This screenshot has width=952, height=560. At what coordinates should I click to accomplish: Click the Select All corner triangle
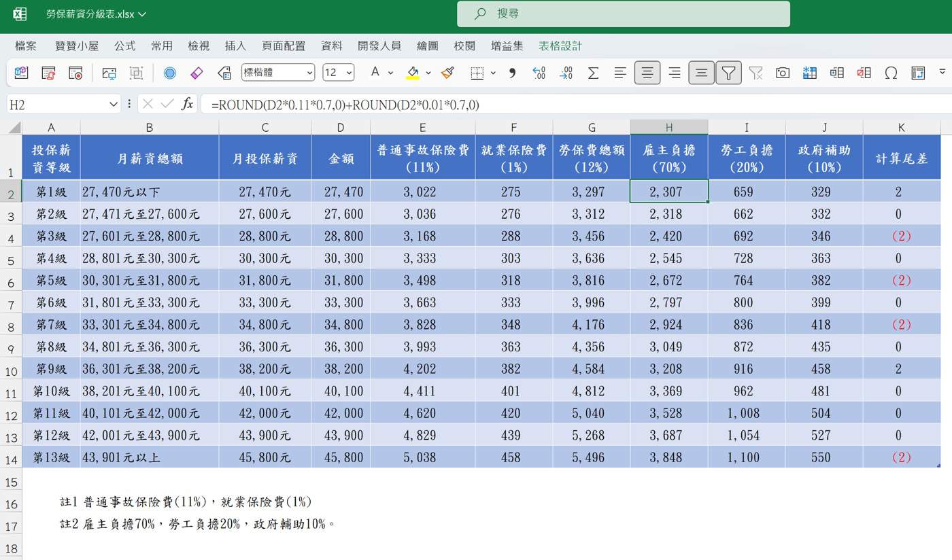tap(13, 127)
